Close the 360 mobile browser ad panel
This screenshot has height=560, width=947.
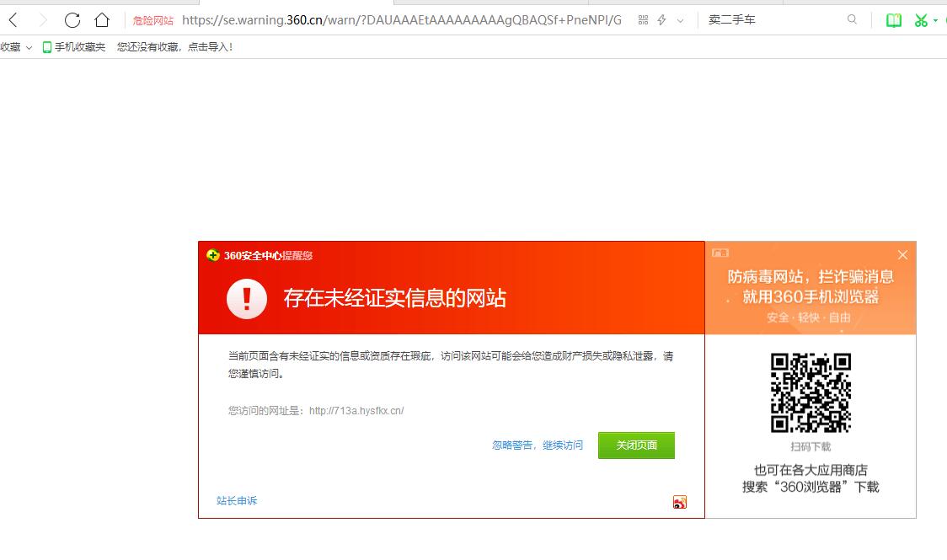coord(902,254)
